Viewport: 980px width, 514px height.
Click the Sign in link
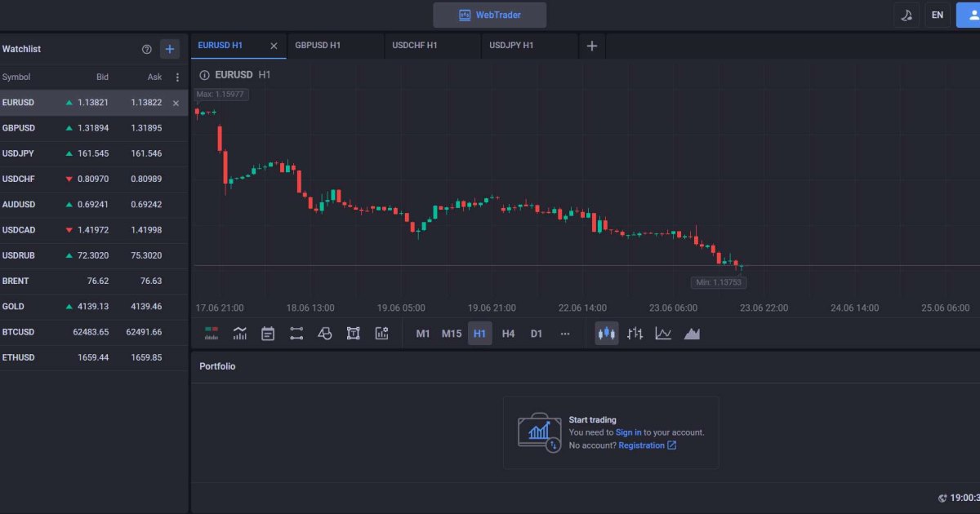(x=628, y=432)
